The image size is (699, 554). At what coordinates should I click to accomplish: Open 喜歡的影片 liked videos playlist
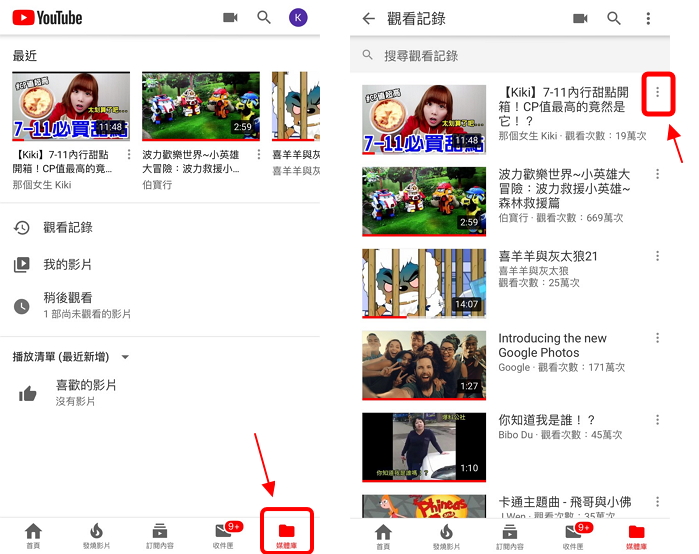[x=160, y=392]
